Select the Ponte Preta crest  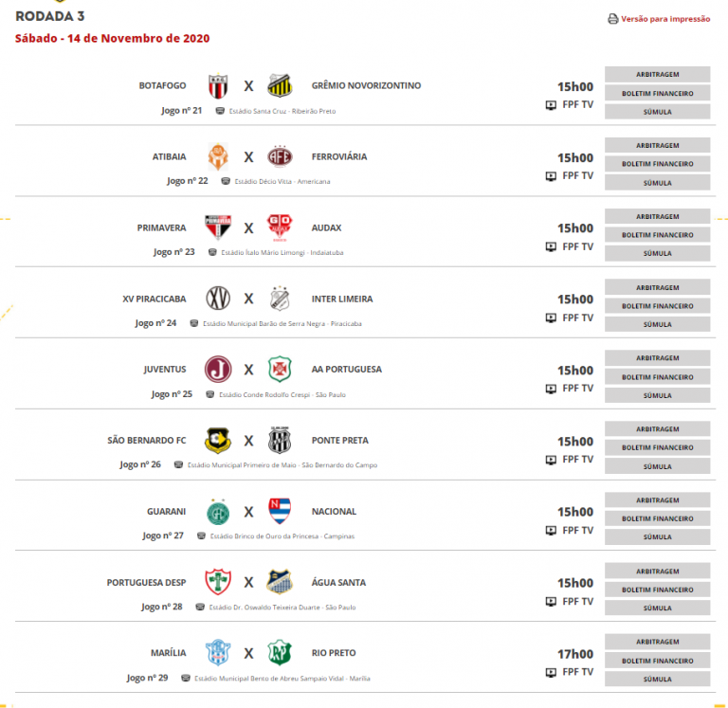coord(280,440)
